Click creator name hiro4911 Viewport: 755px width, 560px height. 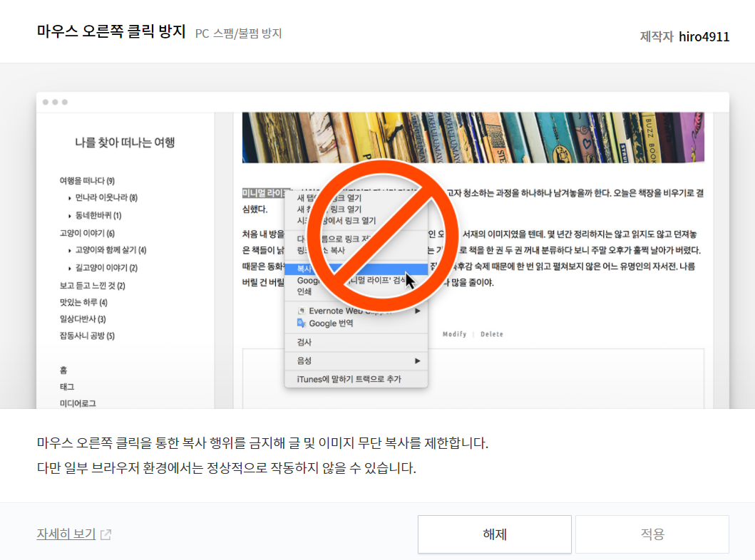tap(704, 36)
